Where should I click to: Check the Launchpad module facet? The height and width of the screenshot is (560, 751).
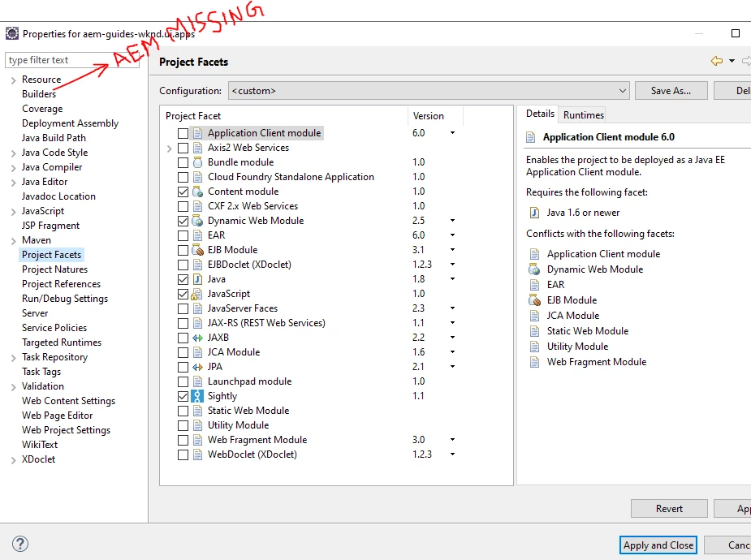[x=183, y=382]
